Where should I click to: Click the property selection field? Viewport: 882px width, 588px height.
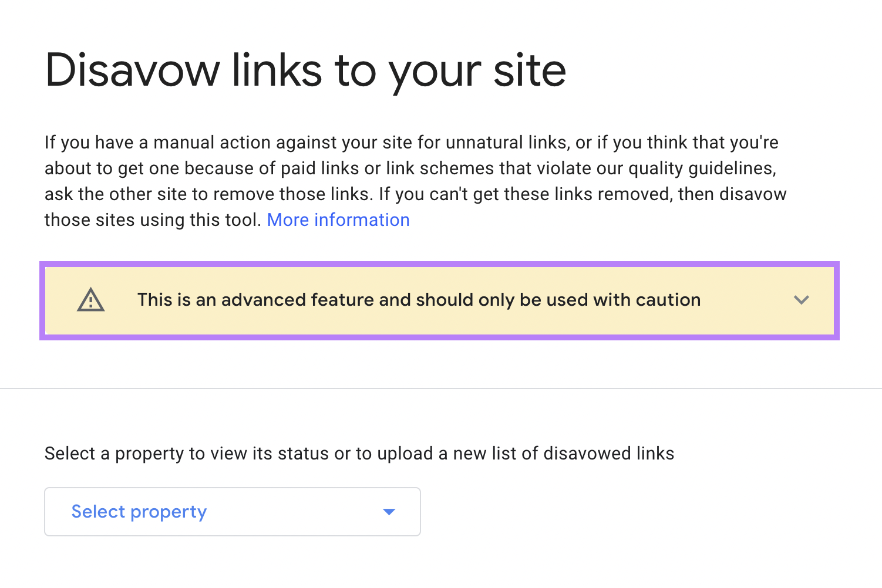233,512
